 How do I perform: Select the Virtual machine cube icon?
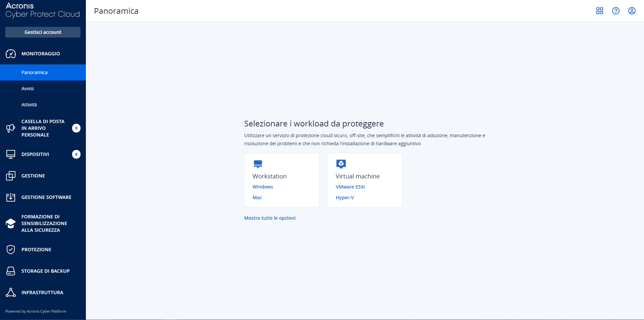[341, 164]
